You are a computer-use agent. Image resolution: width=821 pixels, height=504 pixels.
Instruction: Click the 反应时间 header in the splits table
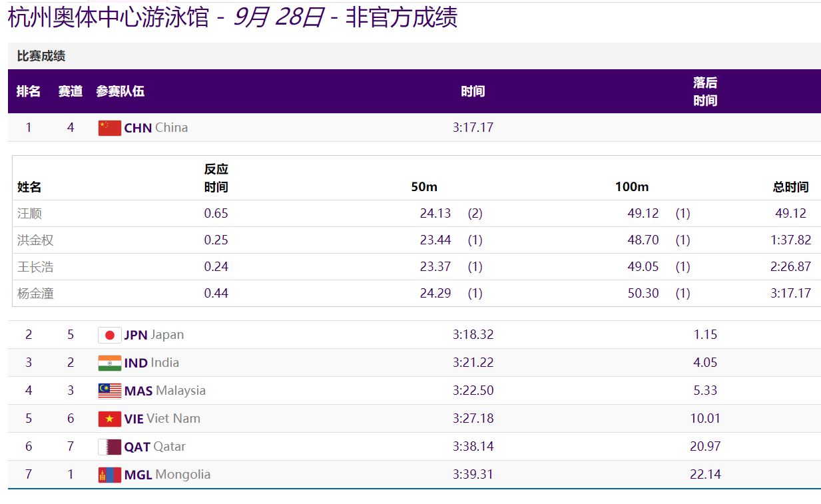pyautogui.click(x=216, y=178)
